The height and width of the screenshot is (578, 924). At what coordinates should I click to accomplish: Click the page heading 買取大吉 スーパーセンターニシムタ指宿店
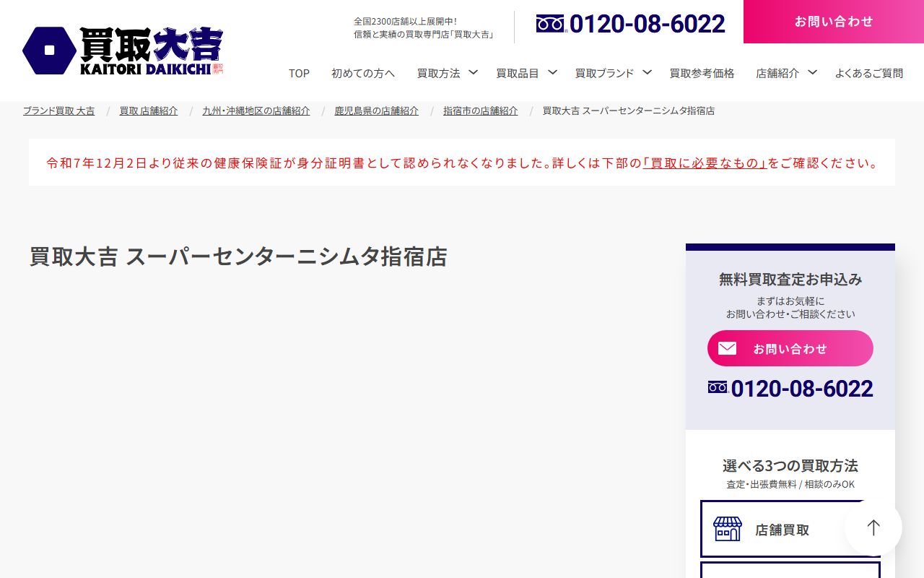tap(238, 256)
